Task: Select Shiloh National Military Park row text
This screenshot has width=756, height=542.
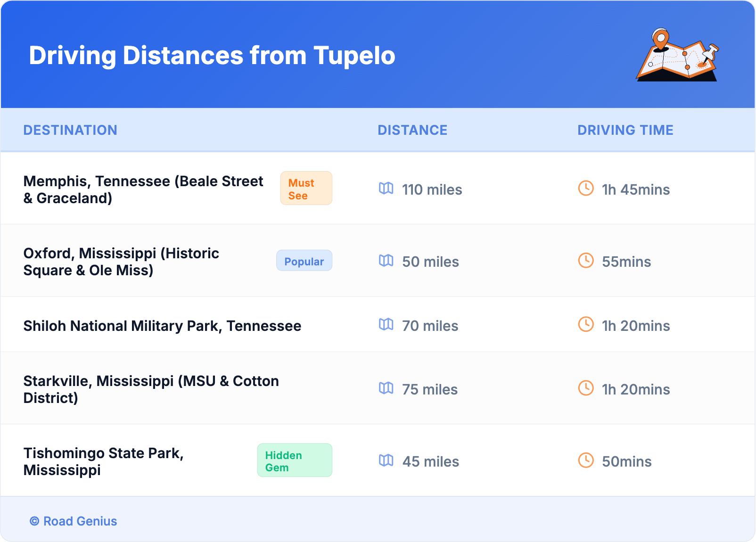Action: [x=162, y=326]
